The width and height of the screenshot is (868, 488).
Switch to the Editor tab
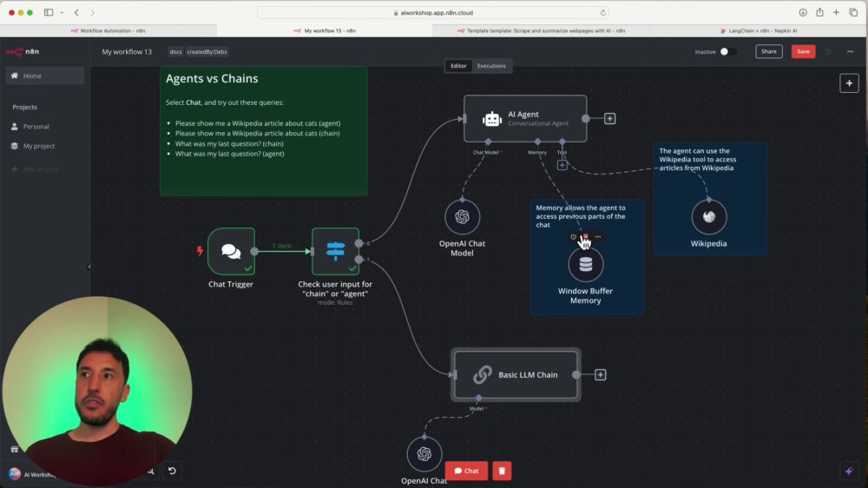[x=458, y=66]
